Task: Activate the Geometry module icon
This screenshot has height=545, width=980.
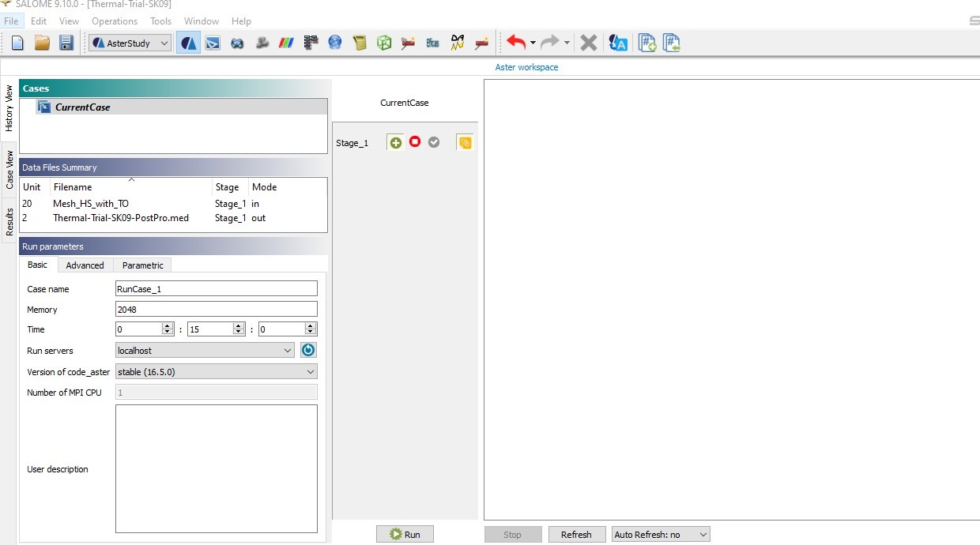Action: (x=236, y=43)
